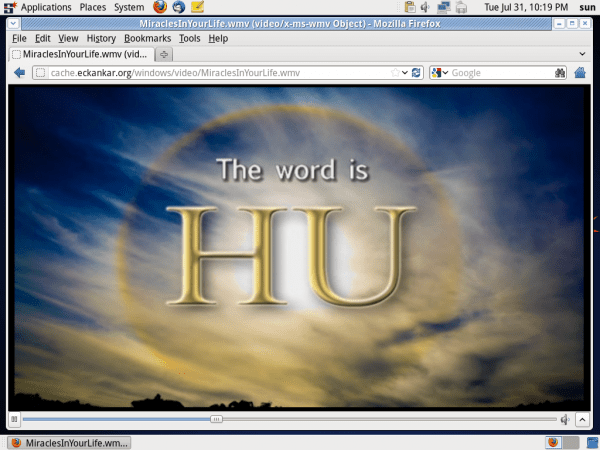Reload the page using the refresh icon
The image size is (600, 450).
click(416, 73)
